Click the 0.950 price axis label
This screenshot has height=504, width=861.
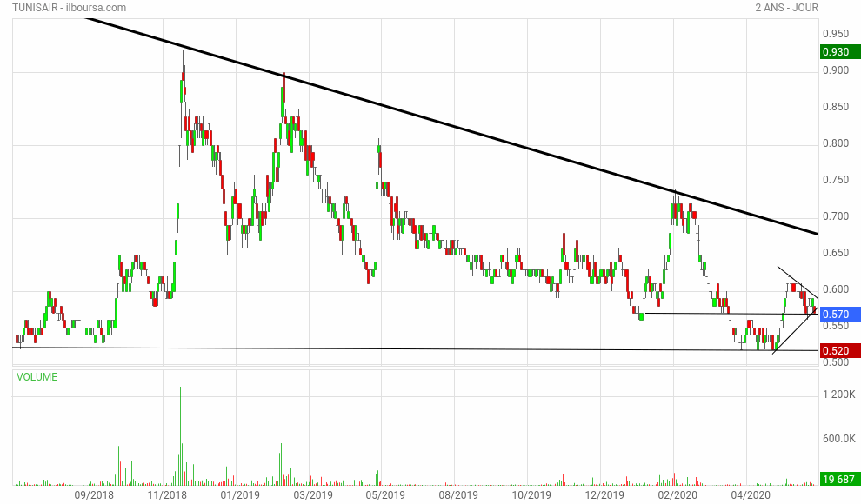pos(836,34)
